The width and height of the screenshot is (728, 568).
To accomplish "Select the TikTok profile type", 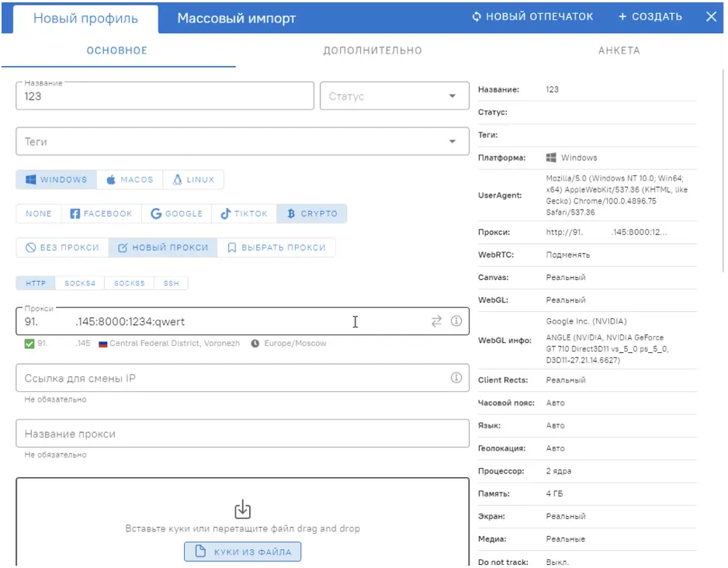I will click(244, 213).
